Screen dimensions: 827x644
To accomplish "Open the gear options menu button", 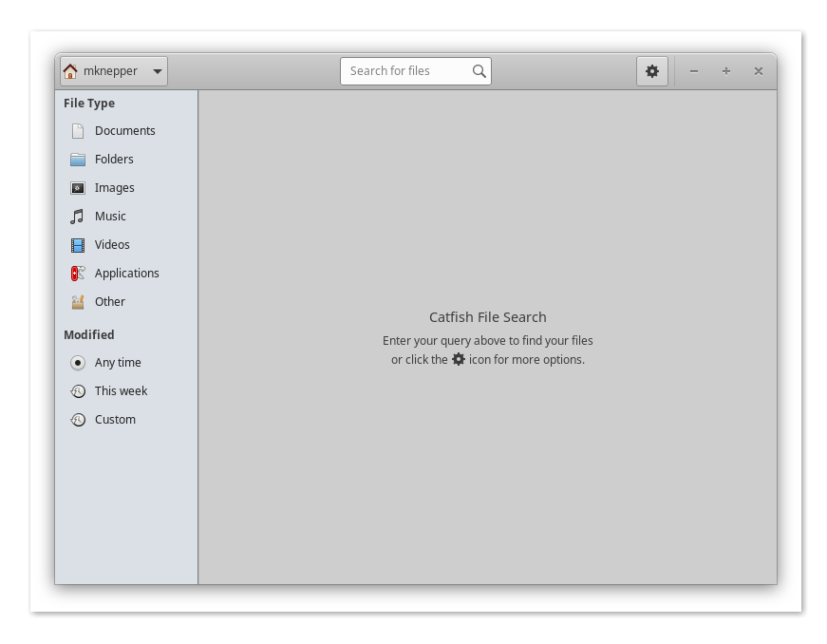I will point(652,71).
